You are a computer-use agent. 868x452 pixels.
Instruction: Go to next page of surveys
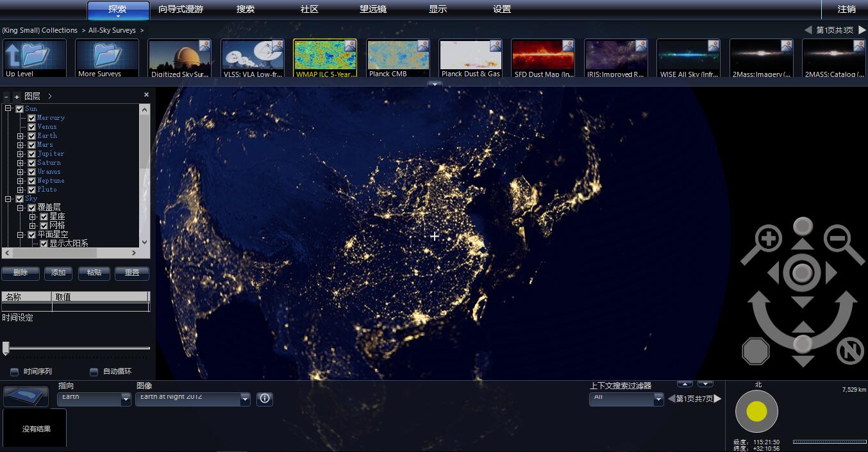[862, 30]
